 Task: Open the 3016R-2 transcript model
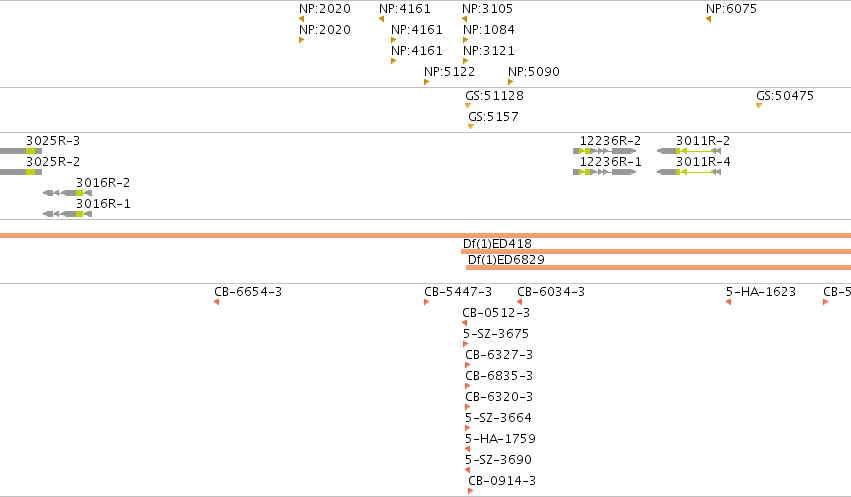tap(67, 193)
